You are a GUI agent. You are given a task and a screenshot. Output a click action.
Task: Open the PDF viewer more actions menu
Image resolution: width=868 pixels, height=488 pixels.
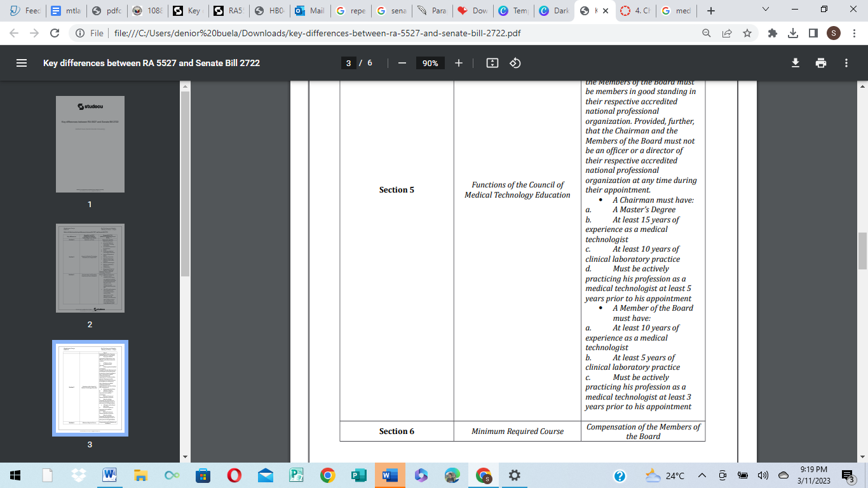[846, 63]
